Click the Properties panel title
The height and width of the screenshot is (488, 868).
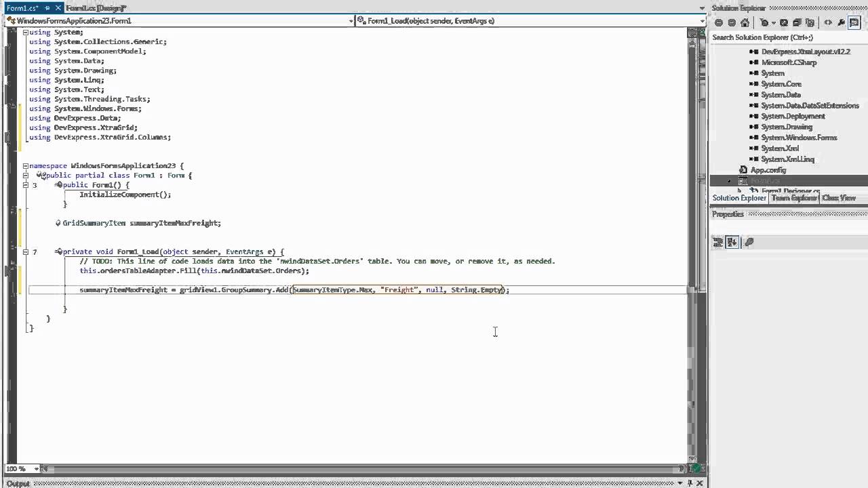(x=728, y=214)
